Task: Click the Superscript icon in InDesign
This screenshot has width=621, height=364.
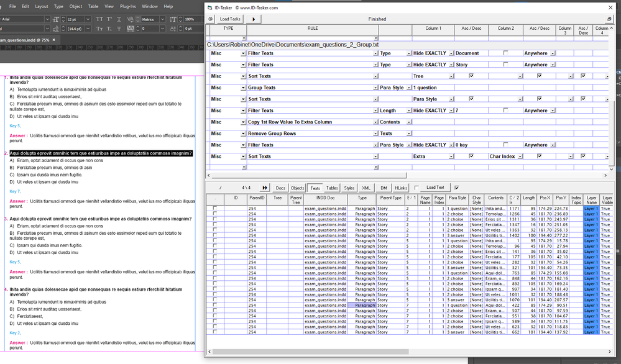Action: pos(109,19)
